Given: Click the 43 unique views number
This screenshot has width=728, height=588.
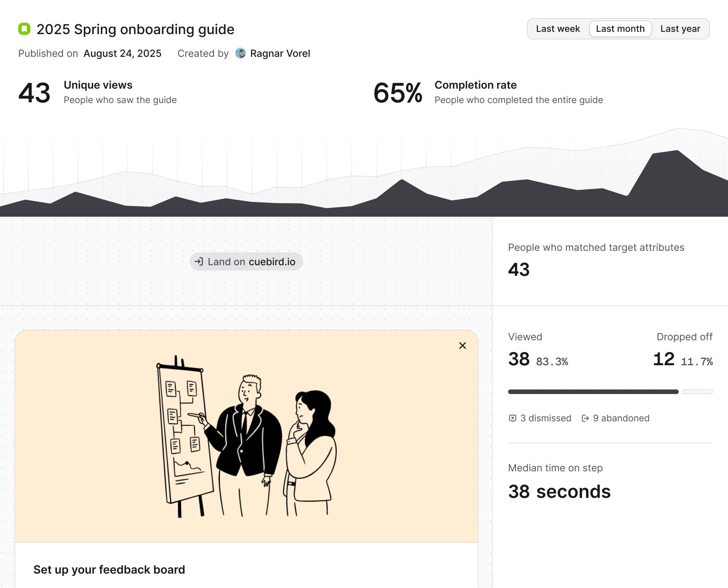Looking at the screenshot, I should tap(35, 93).
